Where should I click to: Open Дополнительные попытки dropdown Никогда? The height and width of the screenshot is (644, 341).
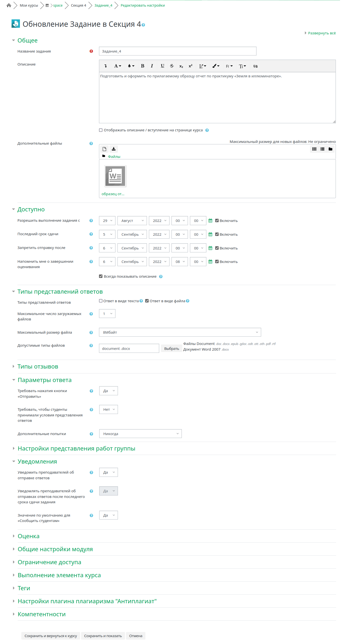(140, 434)
